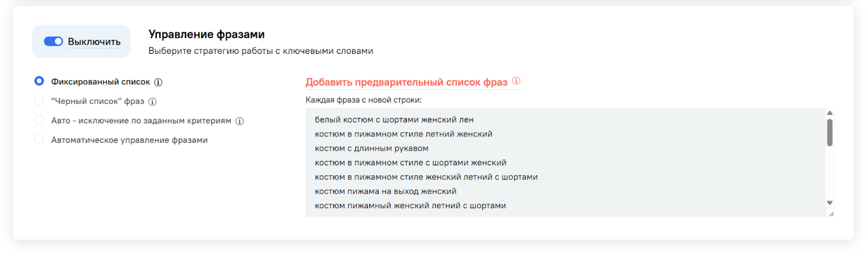The image size is (868, 256).
Task: Click line "костюм пижамный женский летний с шортами"
Action: (410, 205)
